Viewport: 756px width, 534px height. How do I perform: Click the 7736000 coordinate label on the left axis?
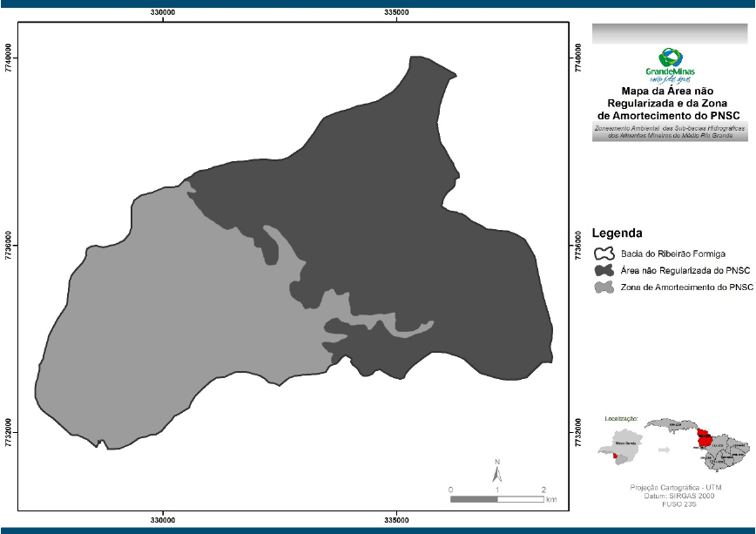[x=10, y=246]
